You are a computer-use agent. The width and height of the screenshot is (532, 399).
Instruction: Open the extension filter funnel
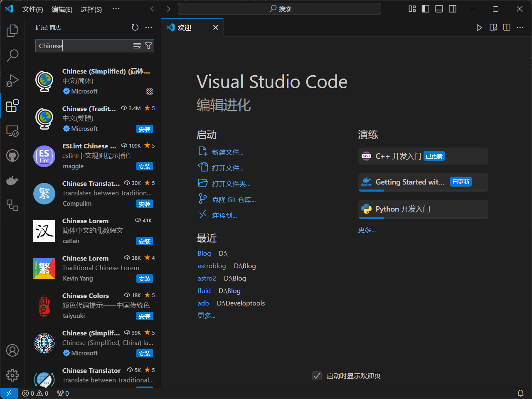pyautogui.click(x=148, y=46)
